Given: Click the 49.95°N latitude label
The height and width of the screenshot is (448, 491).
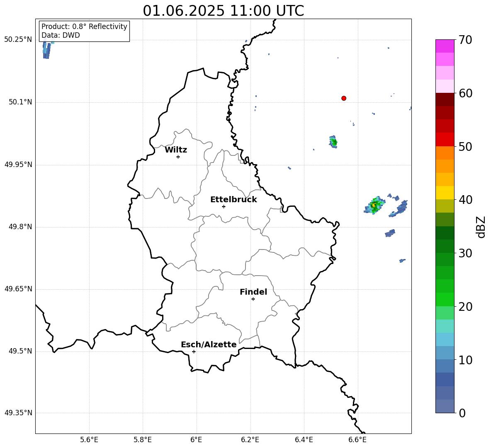Looking at the screenshot, I should coord(18,165).
